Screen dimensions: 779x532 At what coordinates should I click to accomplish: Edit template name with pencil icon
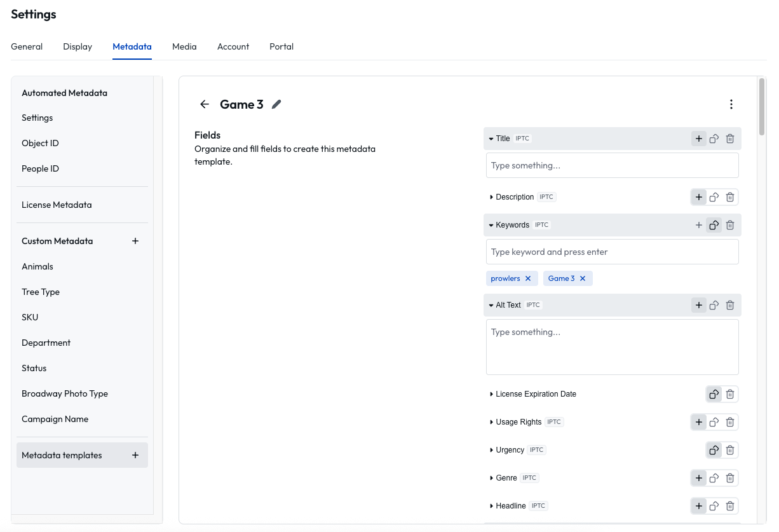(276, 104)
